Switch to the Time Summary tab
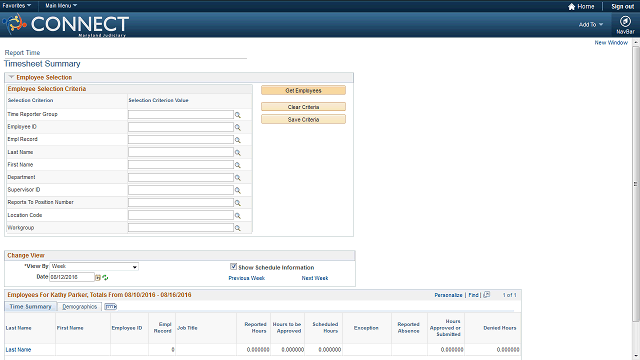Screen dimensions: 640x360 click(31, 307)
